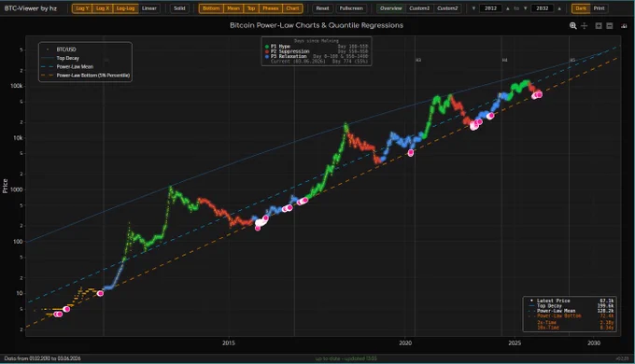Viewport: 635px width, 364px height.
Task: Click the Power-Law Bottom row in info box
Action: tap(571, 315)
